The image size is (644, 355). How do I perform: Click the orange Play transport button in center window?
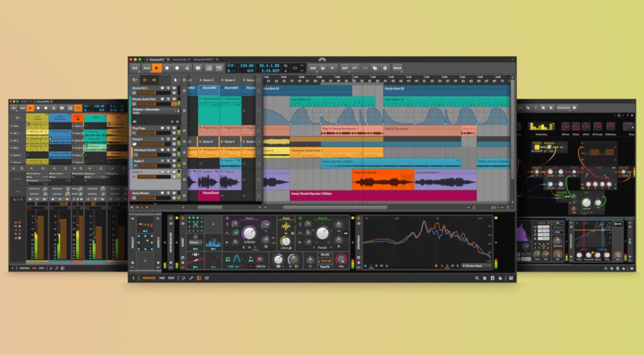click(157, 68)
